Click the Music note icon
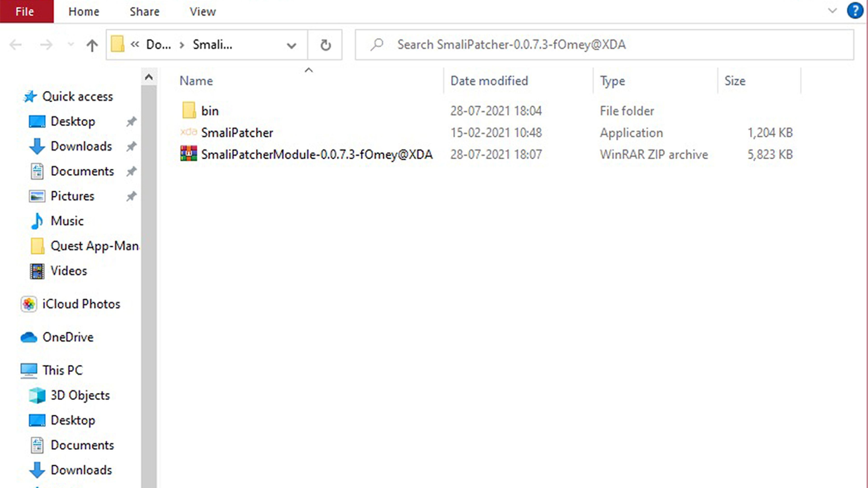Image resolution: width=868 pixels, height=488 pixels. 37,221
